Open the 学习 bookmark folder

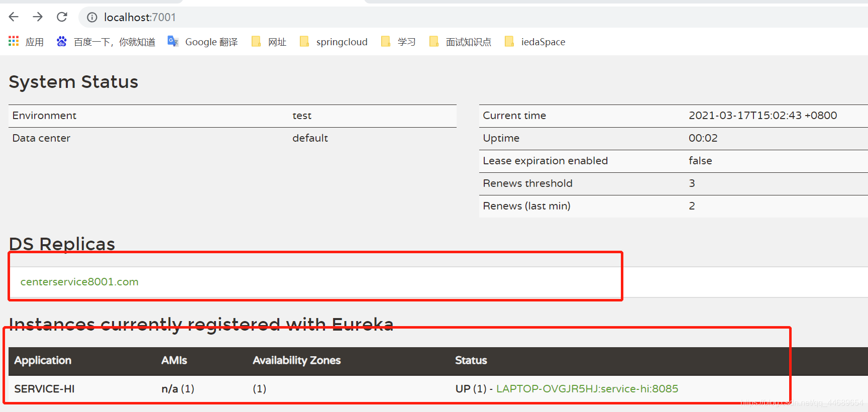[399, 42]
